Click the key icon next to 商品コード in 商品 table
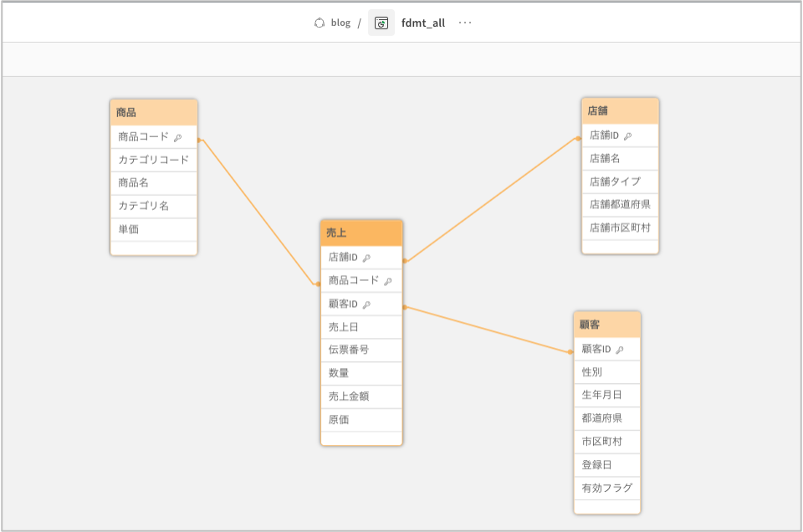Image resolution: width=803 pixels, height=532 pixels. pyautogui.click(x=177, y=137)
